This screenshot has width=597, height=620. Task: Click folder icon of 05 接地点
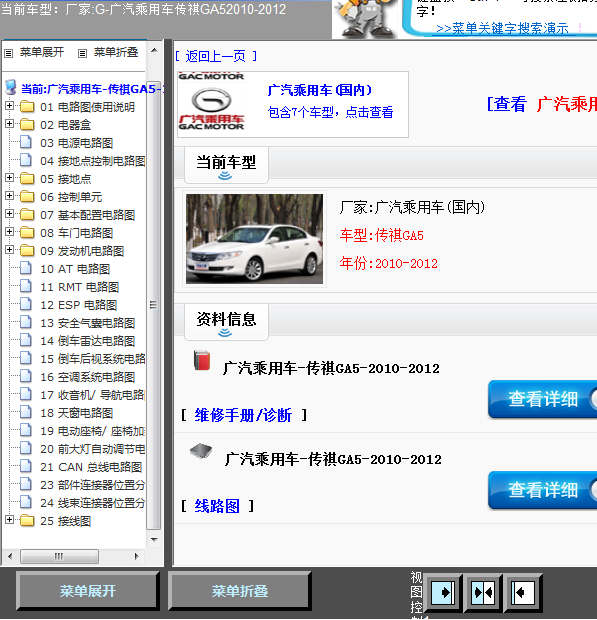pyautogui.click(x=27, y=179)
